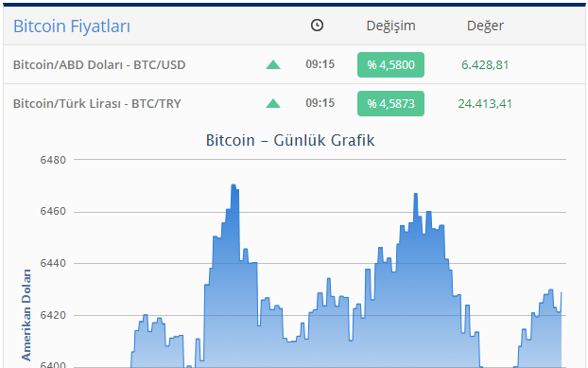
Task: Click the 6420 y-axis label
Action: pyautogui.click(x=53, y=315)
